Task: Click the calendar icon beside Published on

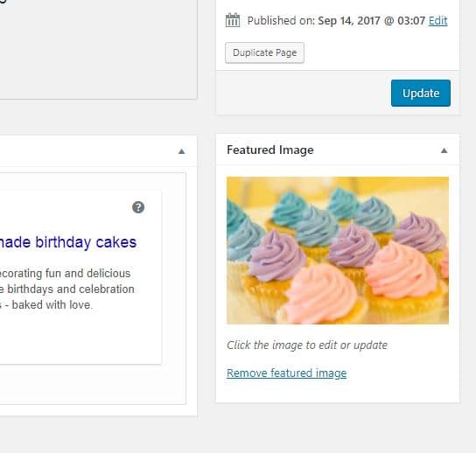Action: click(x=233, y=20)
